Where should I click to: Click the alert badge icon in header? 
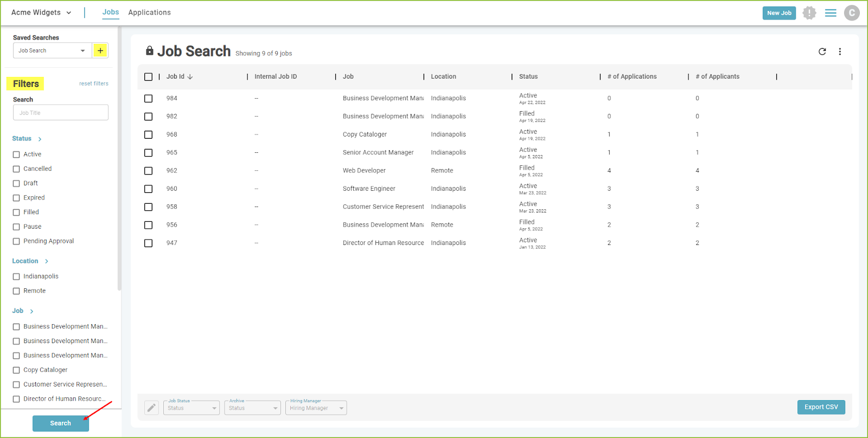(x=809, y=12)
